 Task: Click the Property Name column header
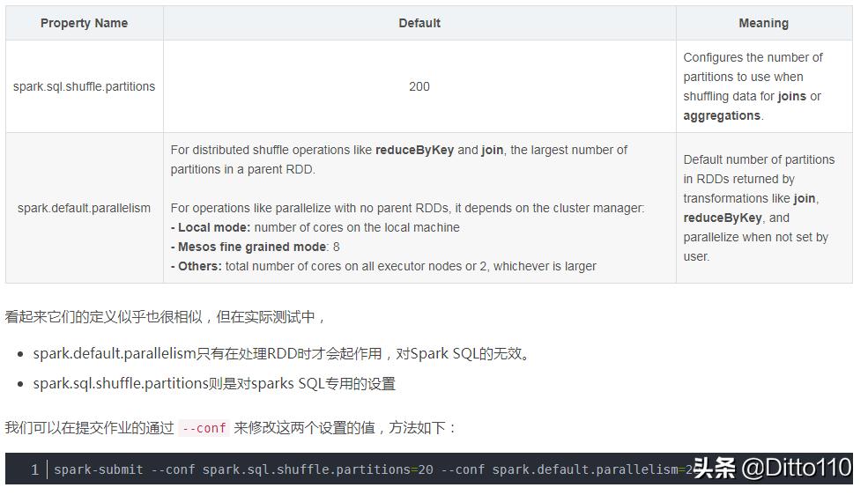pos(84,23)
